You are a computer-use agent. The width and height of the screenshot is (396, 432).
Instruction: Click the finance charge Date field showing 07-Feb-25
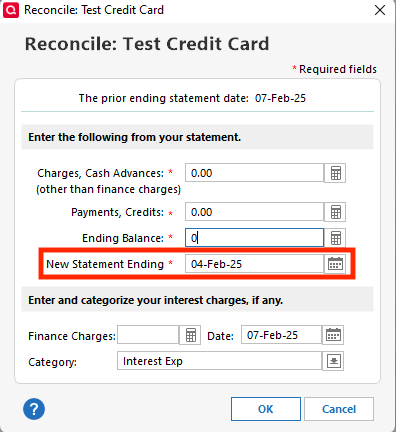[281, 335]
